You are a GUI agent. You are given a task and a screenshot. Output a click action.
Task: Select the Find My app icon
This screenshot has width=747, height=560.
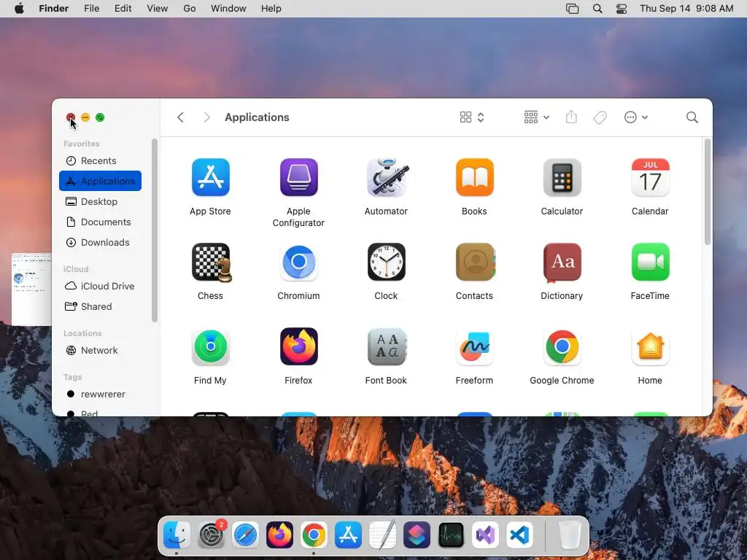(210, 346)
